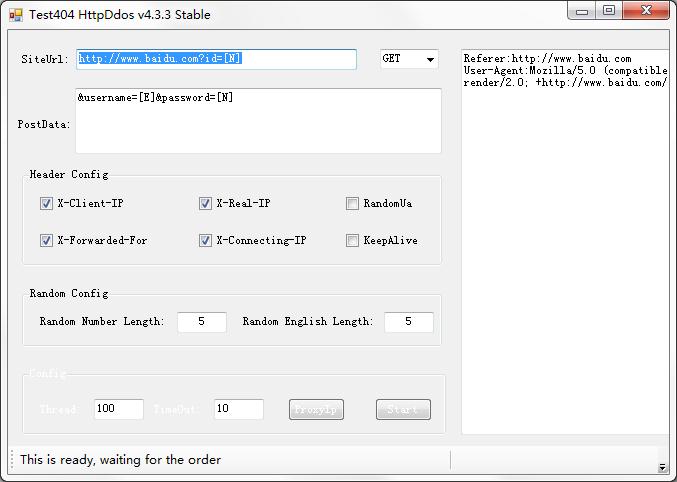This screenshot has height=482, width=677.
Task: Focus the Random Number Length field
Action: click(202, 322)
